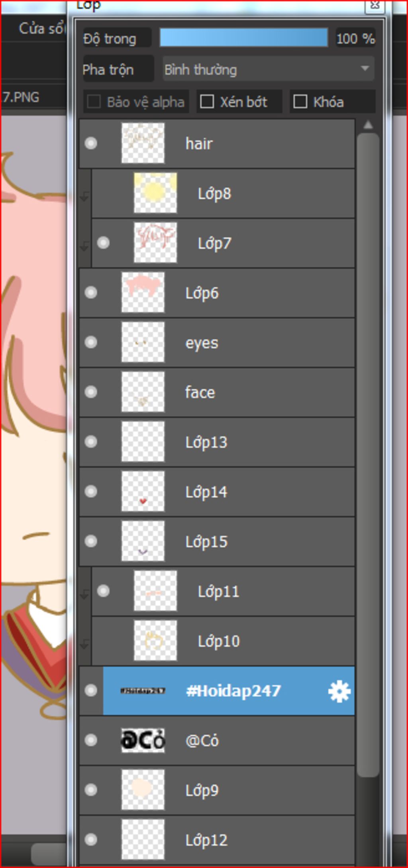Open the Cửa sổ menu

41,28
